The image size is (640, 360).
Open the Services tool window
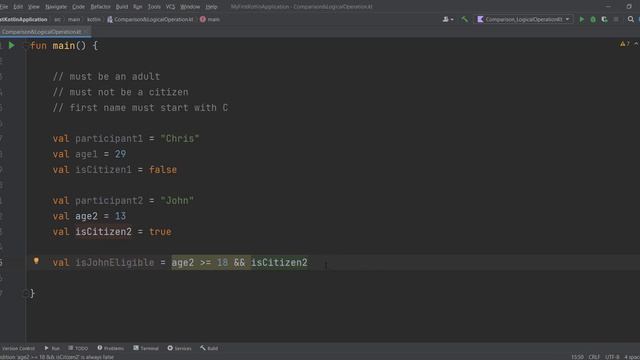click(x=179, y=348)
